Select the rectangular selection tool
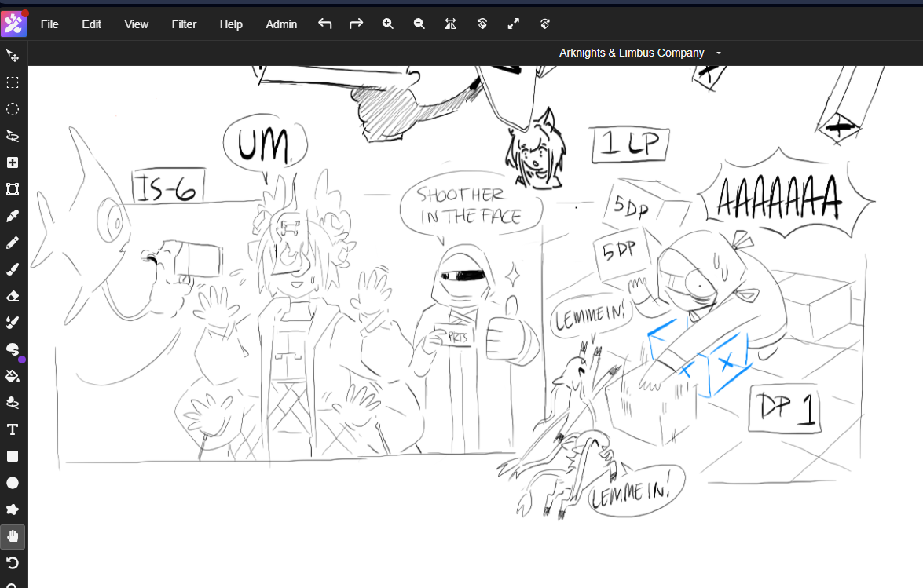The height and width of the screenshot is (588, 923). tap(13, 82)
